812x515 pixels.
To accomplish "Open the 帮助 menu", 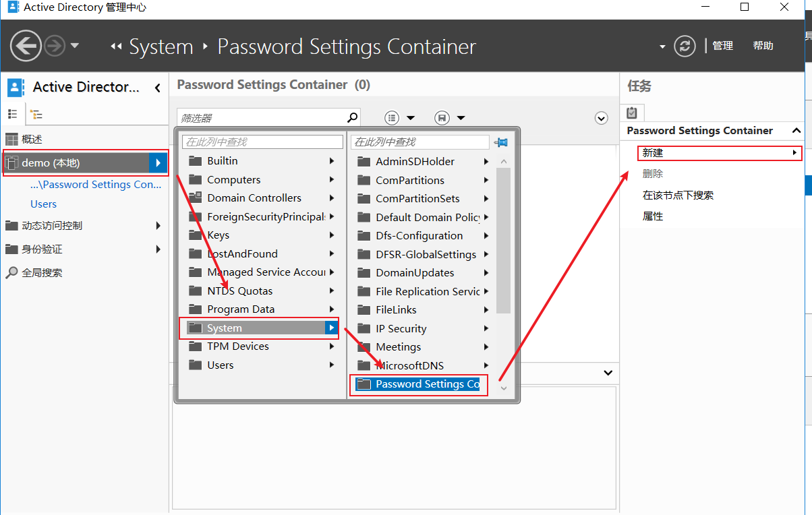I will [763, 46].
